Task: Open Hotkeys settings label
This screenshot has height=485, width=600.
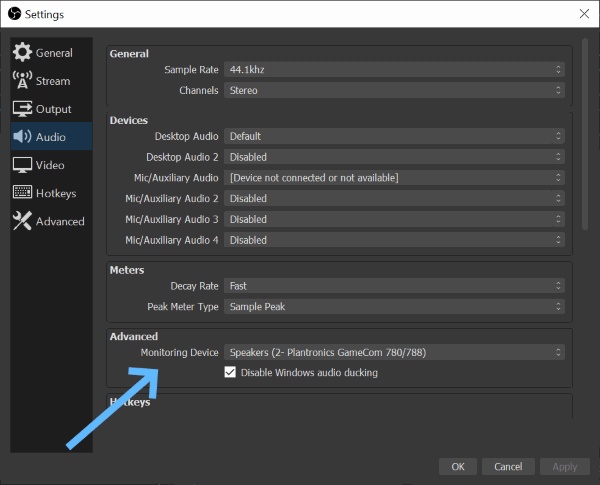Action: (x=56, y=194)
